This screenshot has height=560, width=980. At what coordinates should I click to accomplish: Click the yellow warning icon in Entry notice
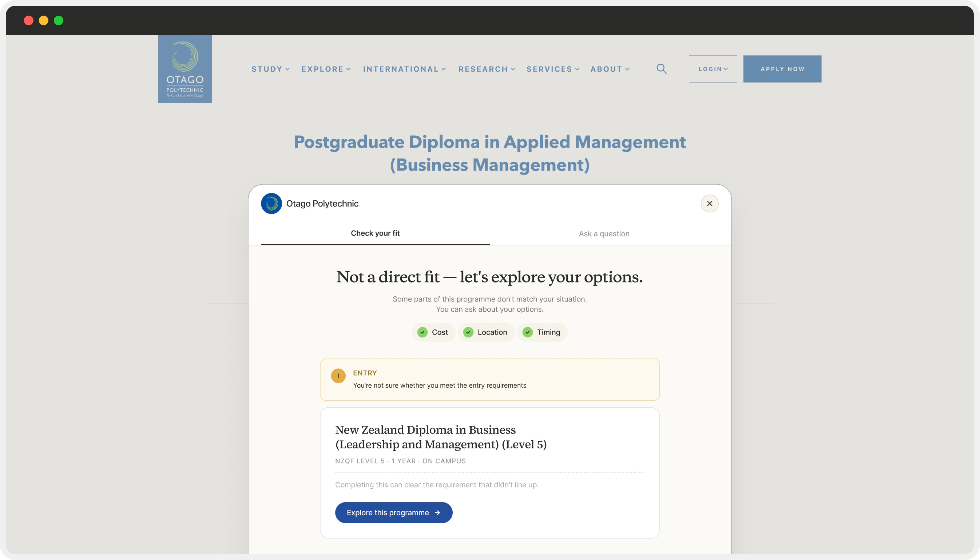tap(338, 376)
